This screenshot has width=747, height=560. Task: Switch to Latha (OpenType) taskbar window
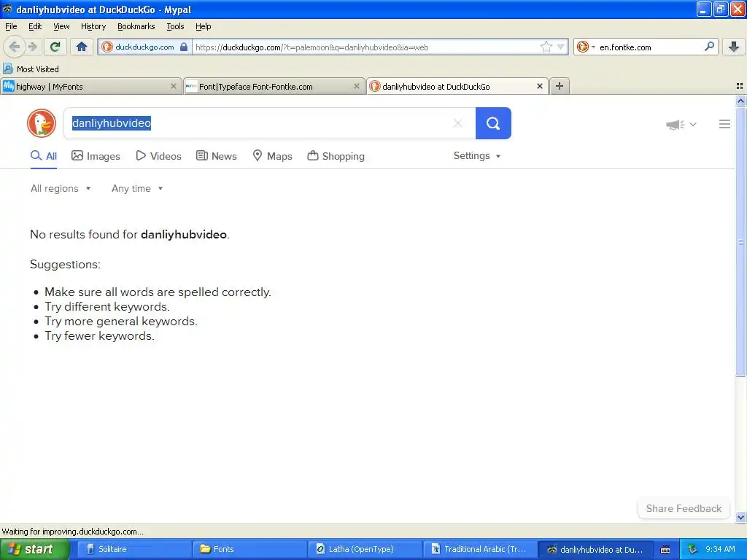coord(365,549)
